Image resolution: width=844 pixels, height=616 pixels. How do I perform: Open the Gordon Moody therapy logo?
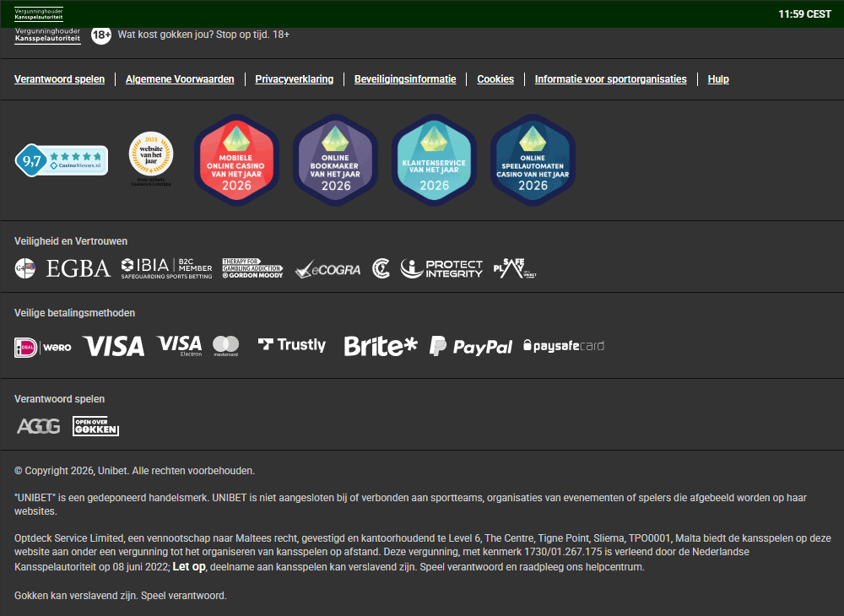point(252,268)
